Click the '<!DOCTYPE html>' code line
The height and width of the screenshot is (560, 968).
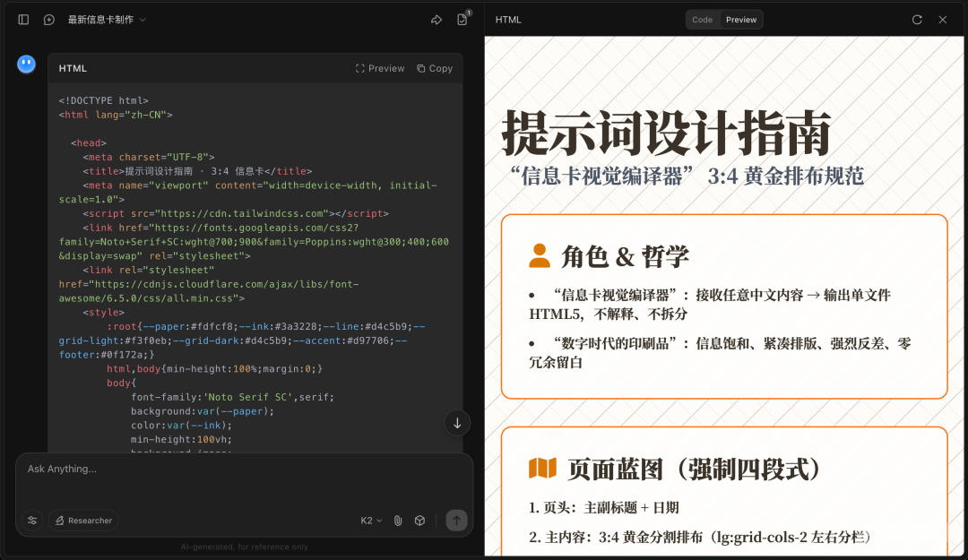point(104,100)
